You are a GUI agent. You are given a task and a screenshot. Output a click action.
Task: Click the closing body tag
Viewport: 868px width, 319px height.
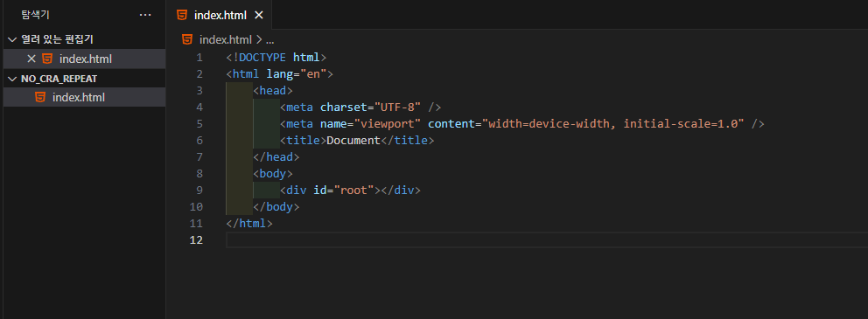point(276,207)
